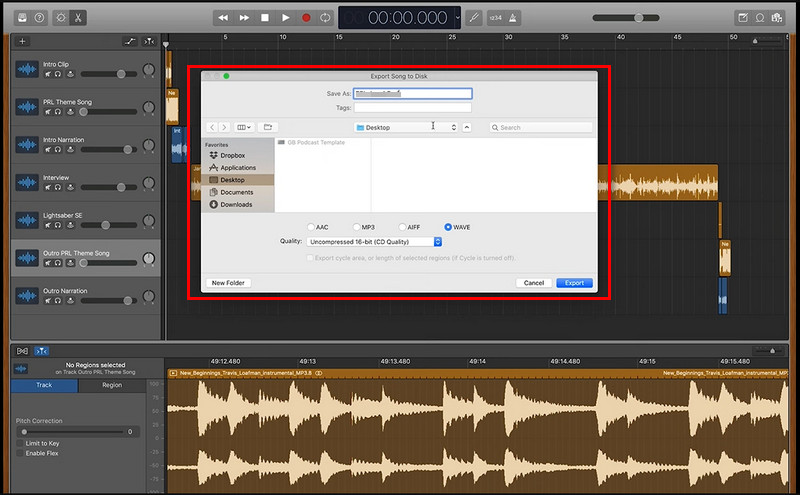
Task: Click the Stop transport button
Action: 265,18
